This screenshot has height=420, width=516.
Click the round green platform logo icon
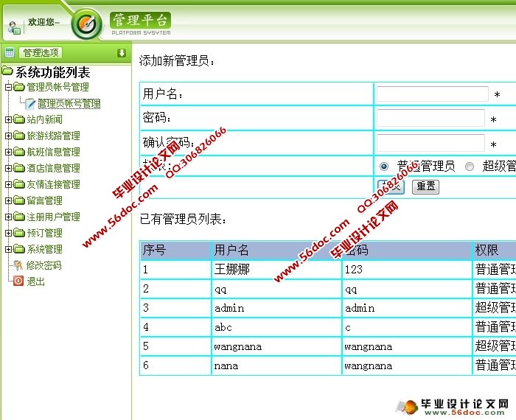click(86, 24)
